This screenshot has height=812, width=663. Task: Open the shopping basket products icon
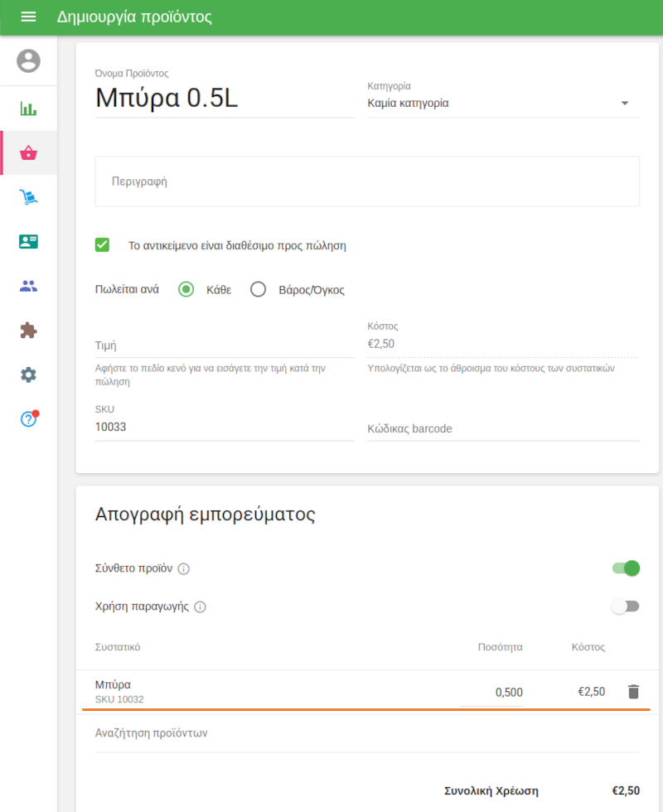click(28, 152)
